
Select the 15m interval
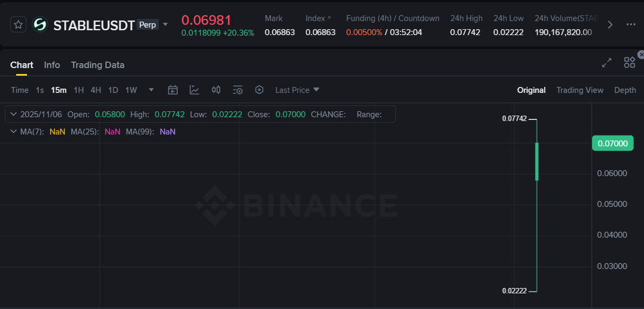(x=59, y=90)
